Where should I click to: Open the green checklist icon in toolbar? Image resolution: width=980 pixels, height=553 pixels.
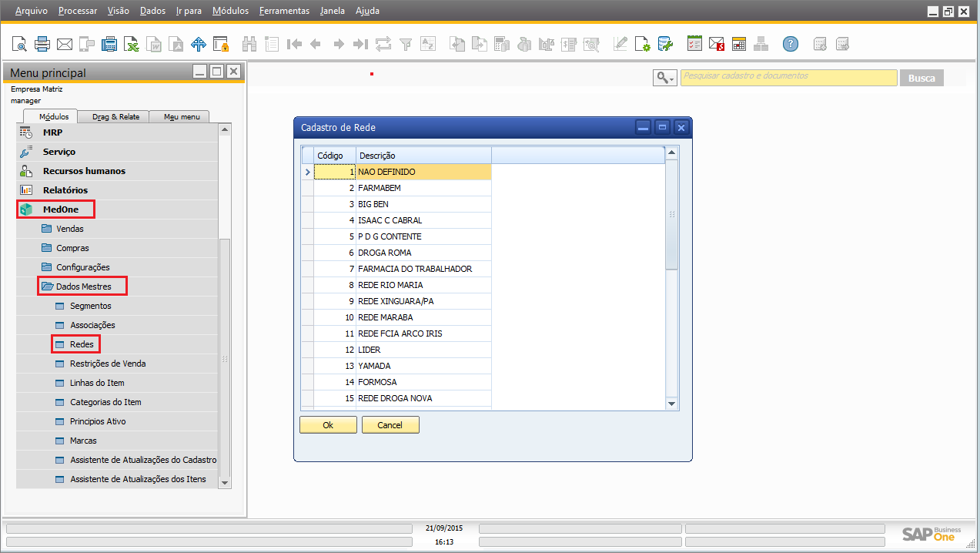694,44
